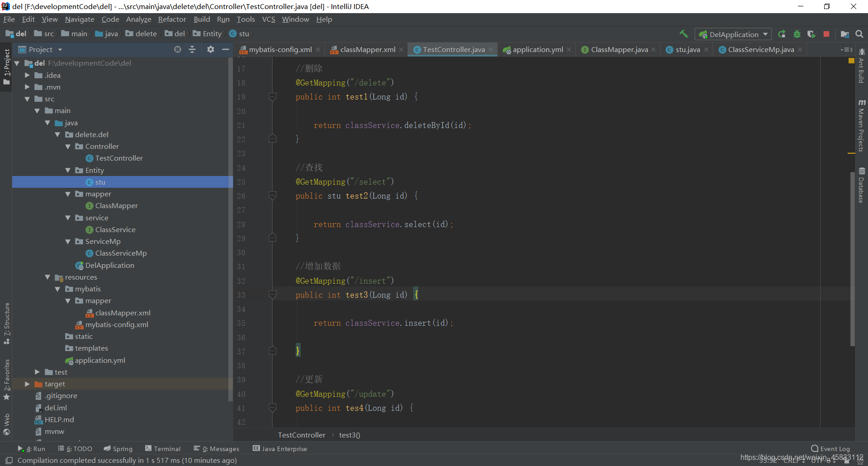Viewport: 868px width, 466px height.
Task: Toggle fold marker at line 37
Action: coord(273,351)
